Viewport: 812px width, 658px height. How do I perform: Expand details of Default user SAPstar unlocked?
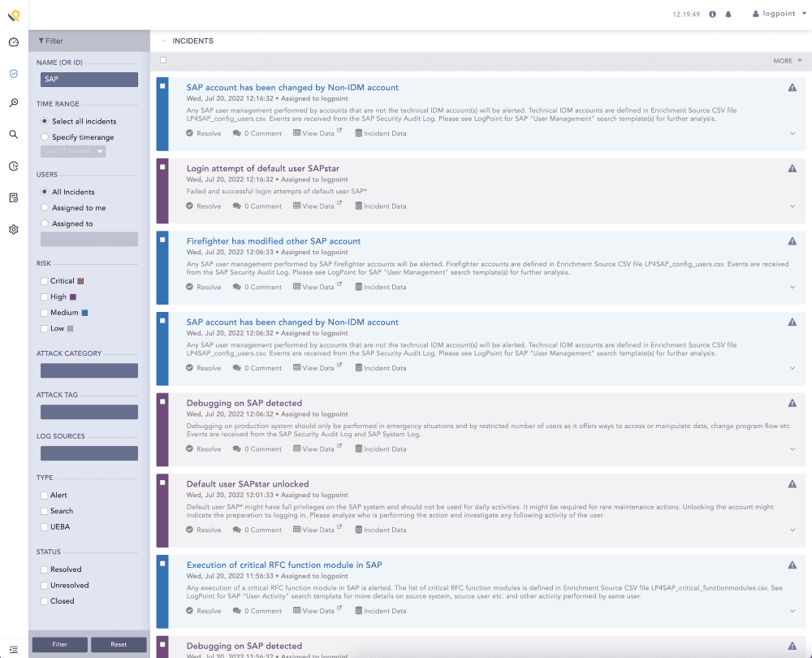(x=793, y=530)
